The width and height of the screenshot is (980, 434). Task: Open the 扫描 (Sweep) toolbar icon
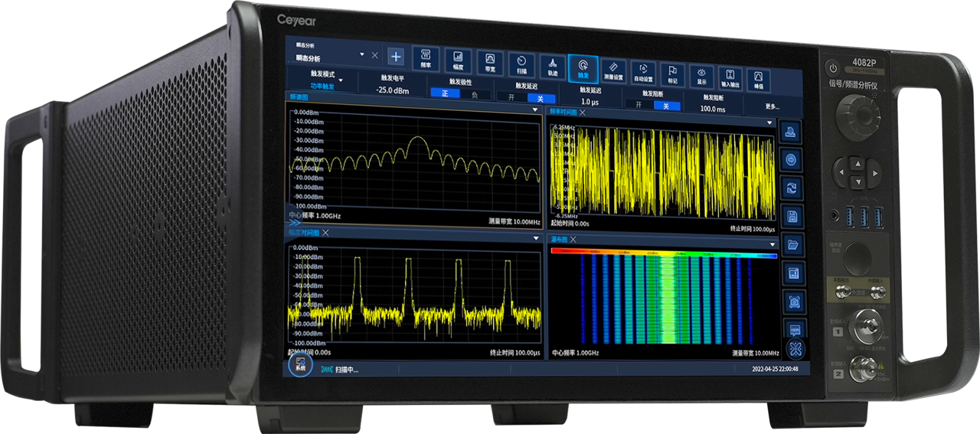[521, 64]
